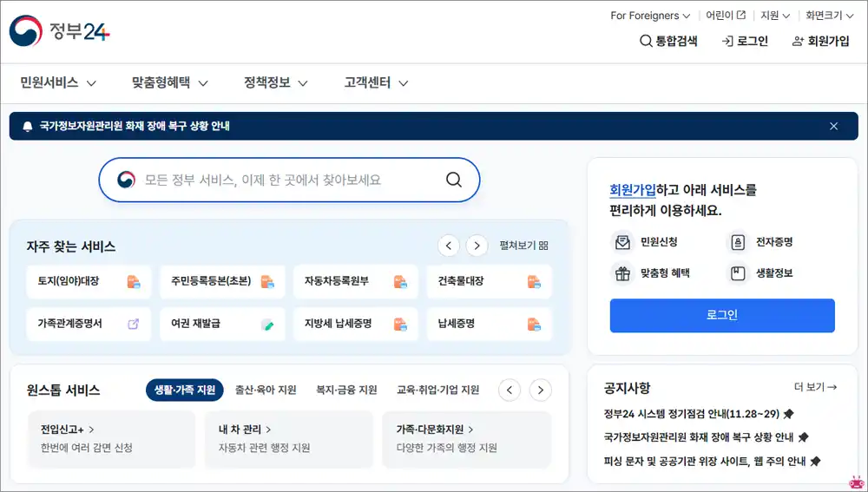The height and width of the screenshot is (492, 868).
Task: Open 주민등록등본(초본) service
Action: (222, 281)
